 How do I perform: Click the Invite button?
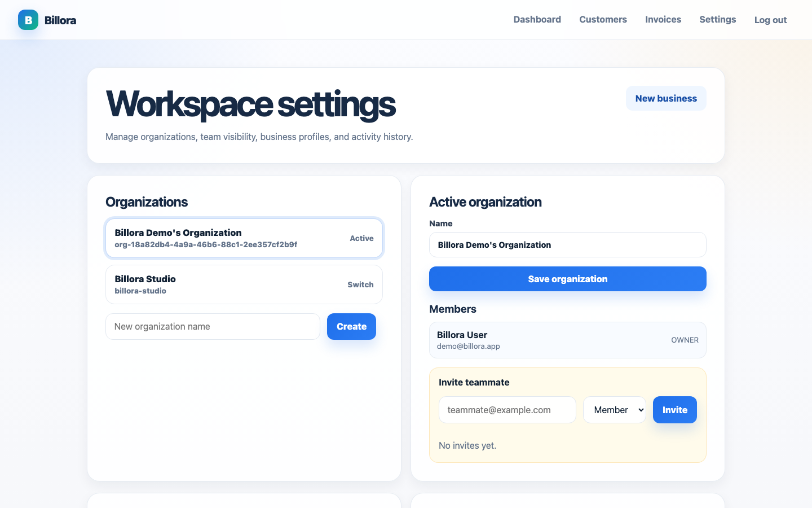675,410
